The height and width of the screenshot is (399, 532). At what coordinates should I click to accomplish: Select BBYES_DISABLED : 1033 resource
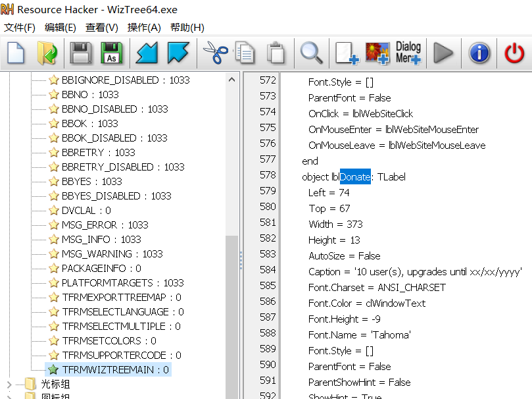point(116,196)
